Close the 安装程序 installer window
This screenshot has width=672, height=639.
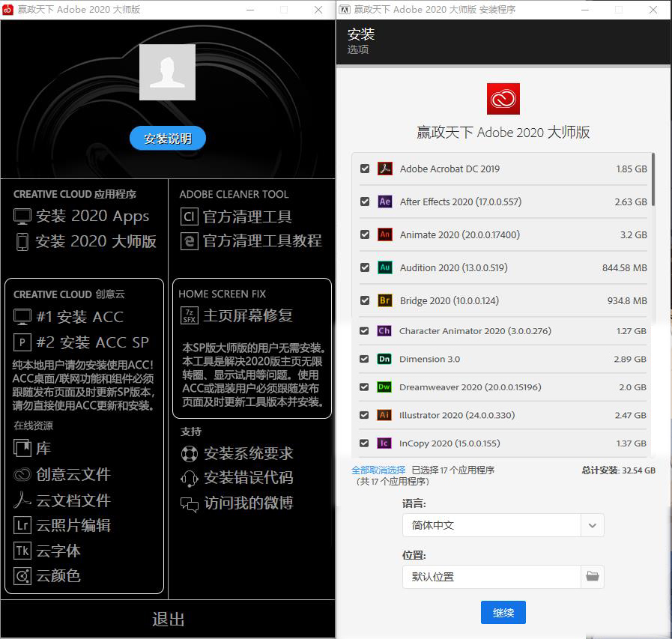click(x=653, y=10)
